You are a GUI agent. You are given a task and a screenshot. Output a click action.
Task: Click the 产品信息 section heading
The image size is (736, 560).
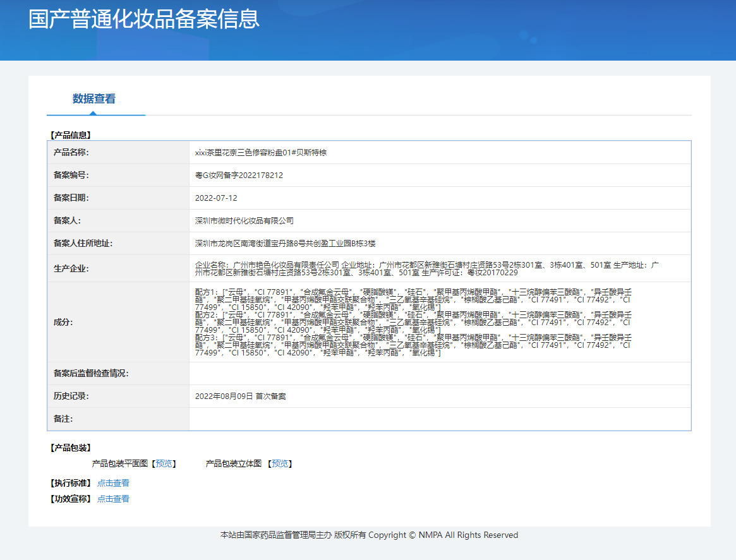[70, 135]
